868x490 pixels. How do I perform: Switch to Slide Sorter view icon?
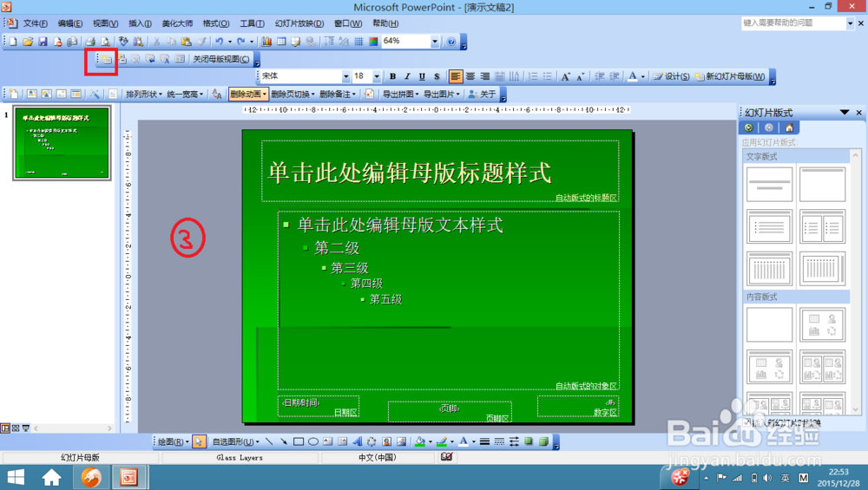pos(16,428)
